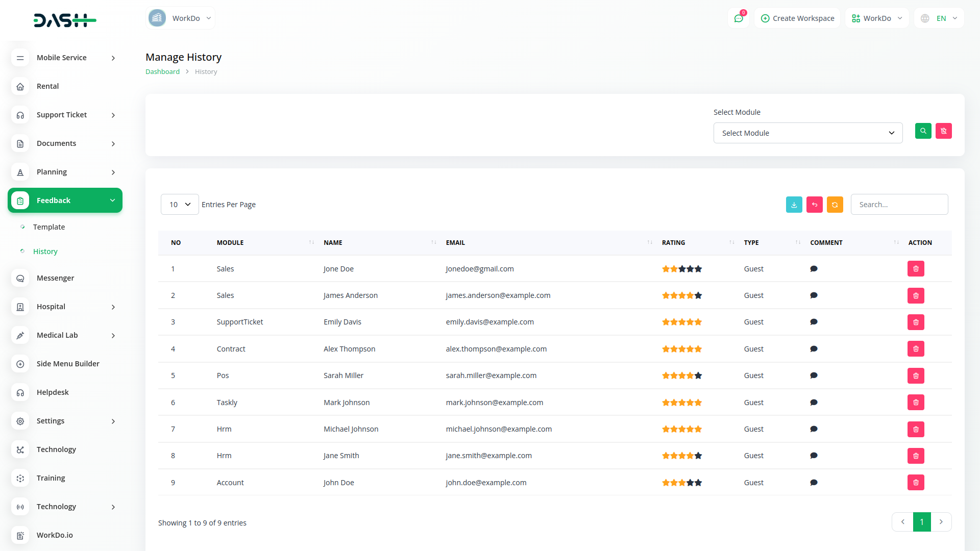Screen dimensions: 980x551
Task: View comment icon for Jone Doe
Action: pos(814,269)
